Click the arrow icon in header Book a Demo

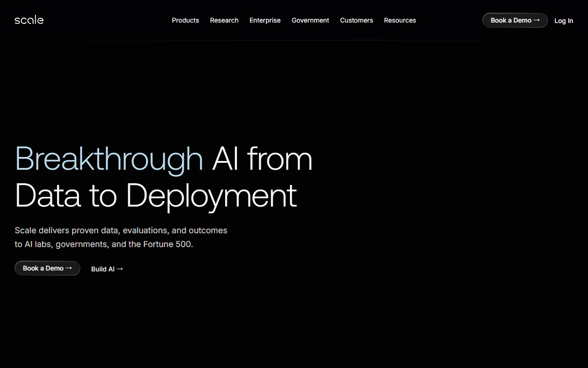(x=537, y=20)
